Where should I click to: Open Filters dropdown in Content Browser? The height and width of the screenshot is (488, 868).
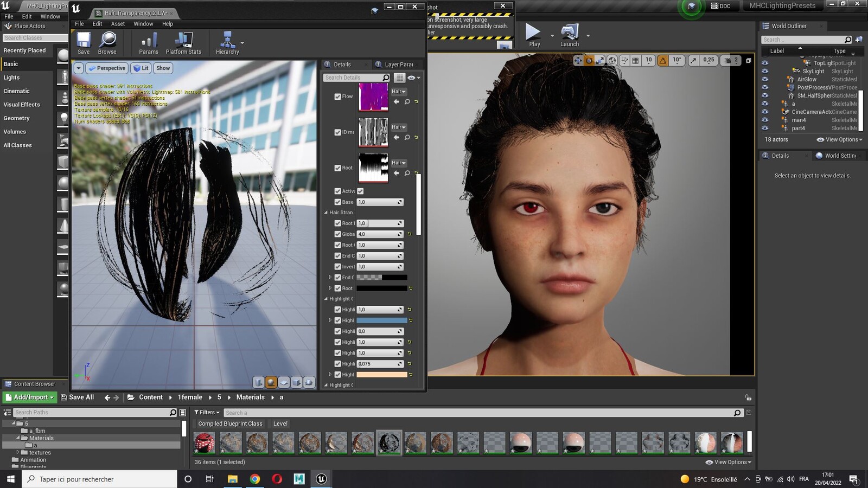click(207, 413)
